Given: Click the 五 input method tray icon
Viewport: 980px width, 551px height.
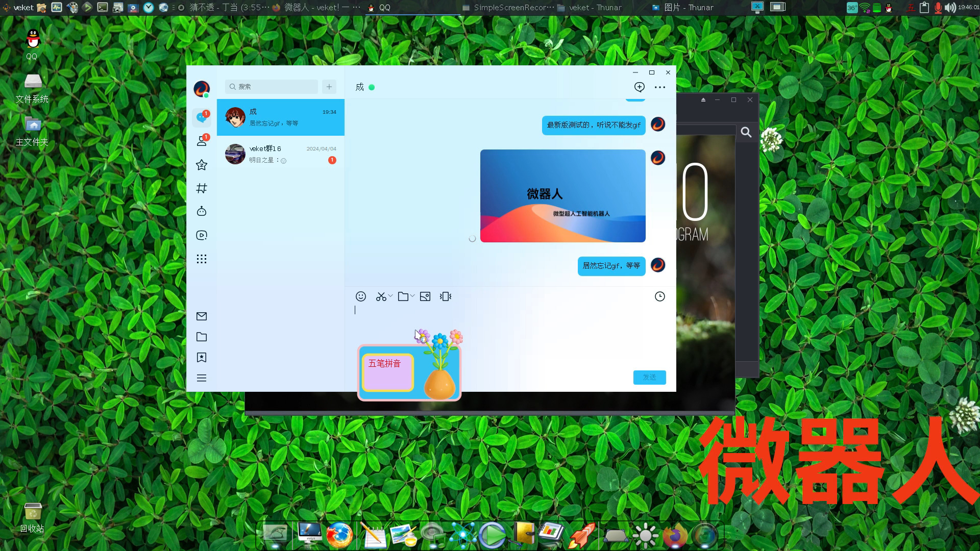Looking at the screenshot, I should click(911, 8).
